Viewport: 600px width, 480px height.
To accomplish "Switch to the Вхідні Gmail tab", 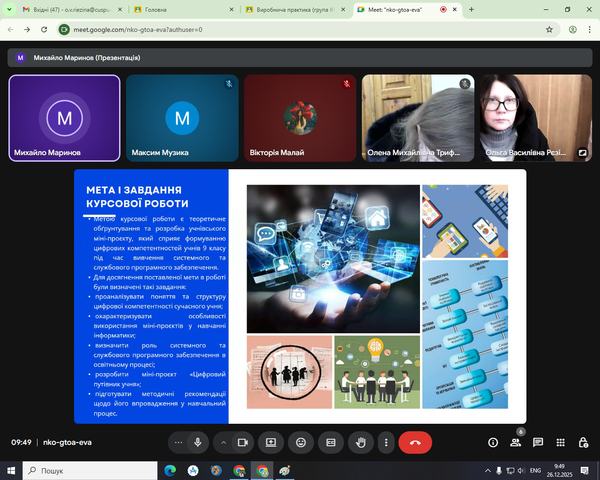I will [x=68, y=9].
